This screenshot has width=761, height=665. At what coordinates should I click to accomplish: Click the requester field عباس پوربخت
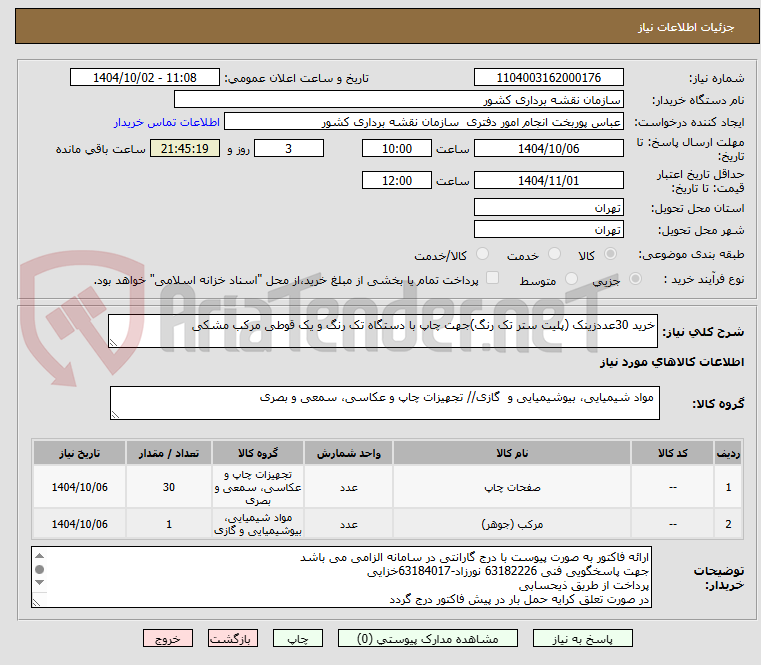click(424, 122)
